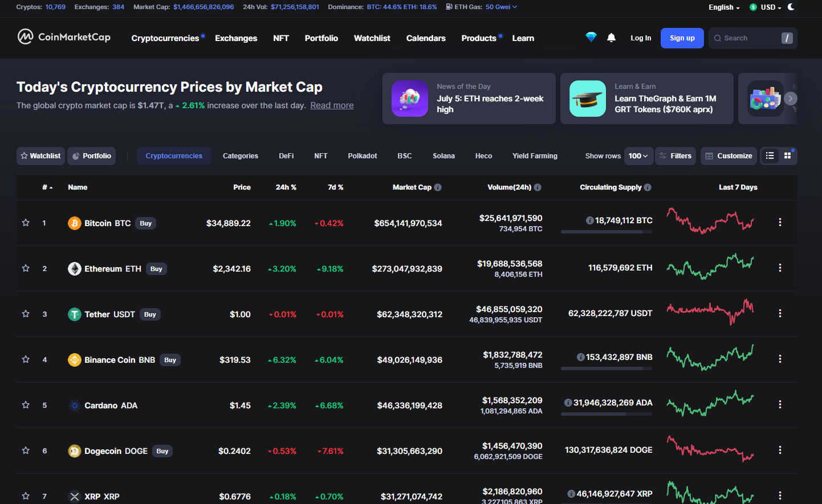This screenshot has width=822, height=504.
Task: Star Bitcoin to add it to watchlist
Action: pyautogui.click(x=26, y=223)
